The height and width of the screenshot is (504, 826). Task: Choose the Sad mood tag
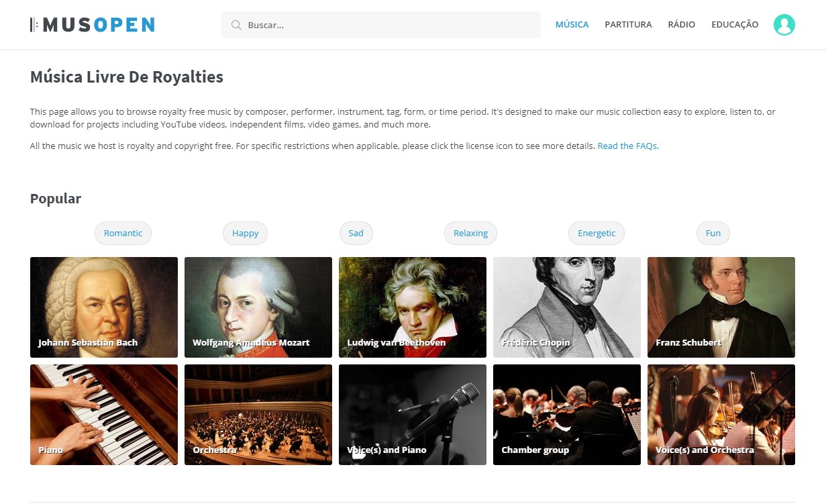[x=356, y=234]
